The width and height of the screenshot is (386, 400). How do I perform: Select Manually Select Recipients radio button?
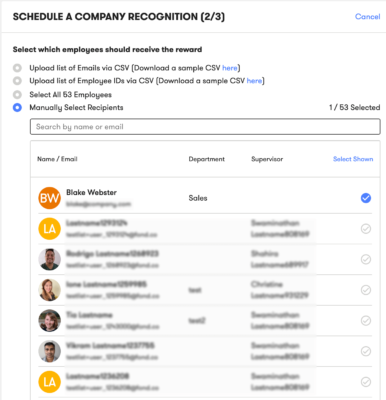pos(17,108)
